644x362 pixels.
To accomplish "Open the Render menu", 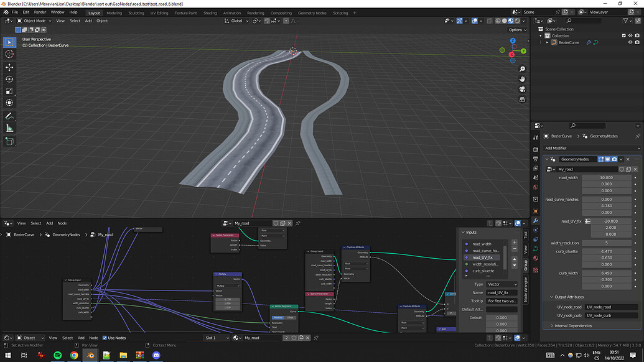I will coord(40,12).
